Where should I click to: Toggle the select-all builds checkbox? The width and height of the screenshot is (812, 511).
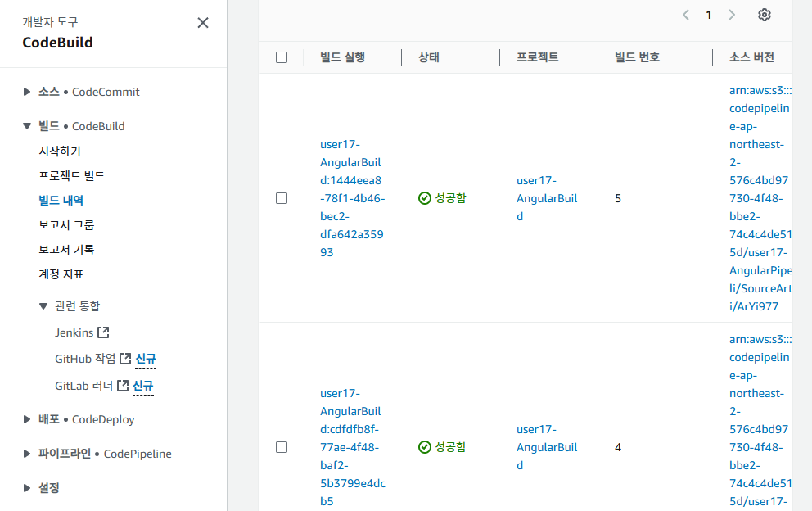[x=282, y=57]
